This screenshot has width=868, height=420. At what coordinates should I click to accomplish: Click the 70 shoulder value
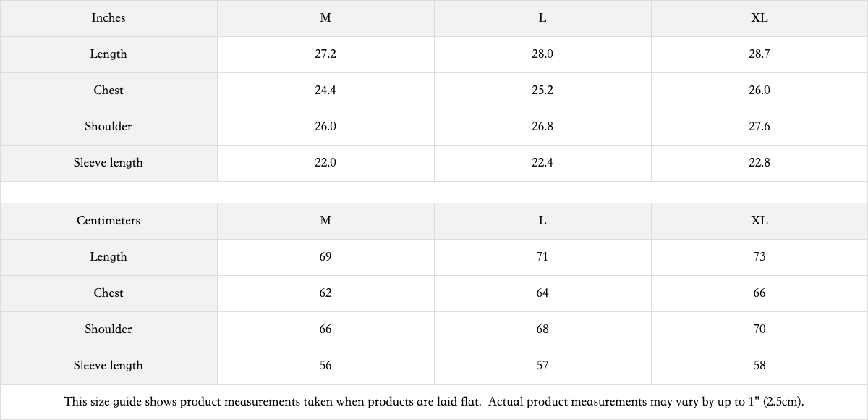[759, 329]
